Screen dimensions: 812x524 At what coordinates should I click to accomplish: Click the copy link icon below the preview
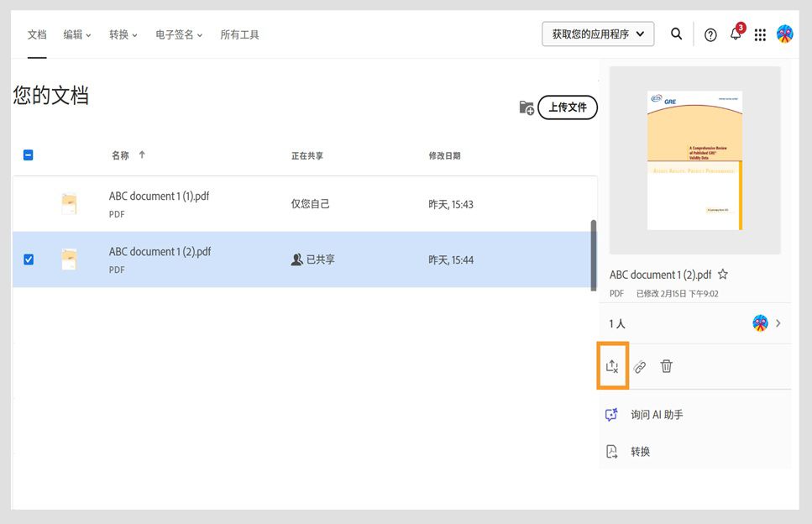click(639, 366)
